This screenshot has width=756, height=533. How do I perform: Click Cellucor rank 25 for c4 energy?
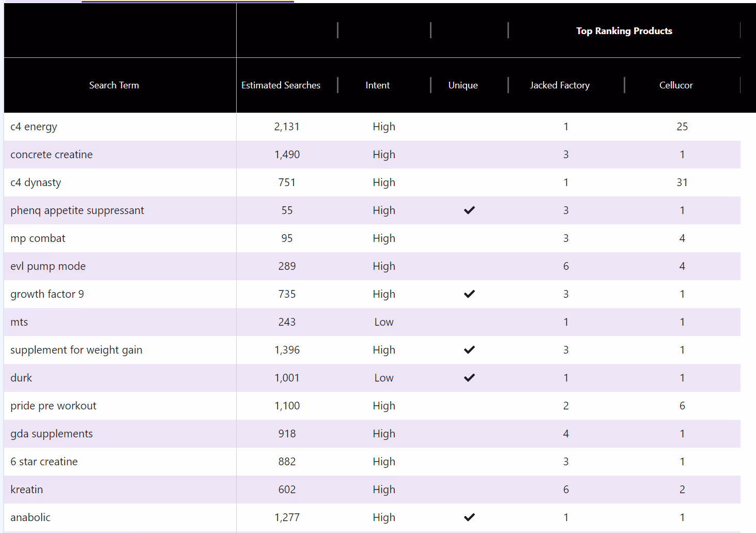click(x=682, y=127)
